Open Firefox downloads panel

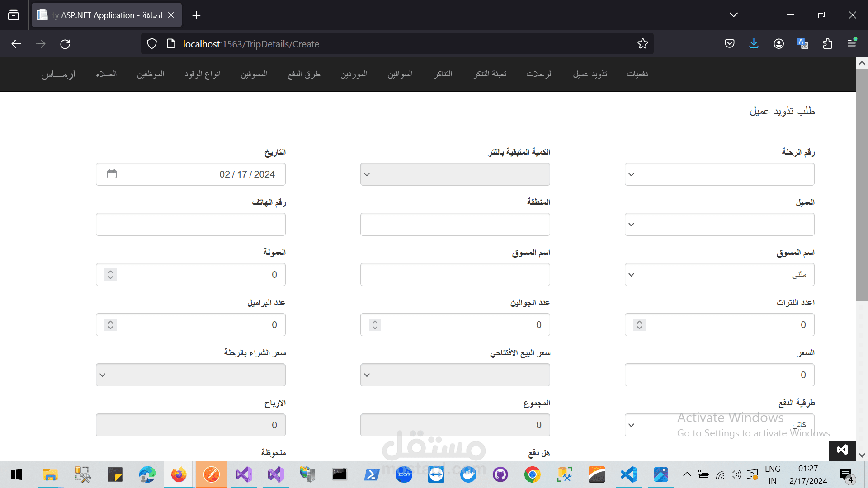click(754, 43)
